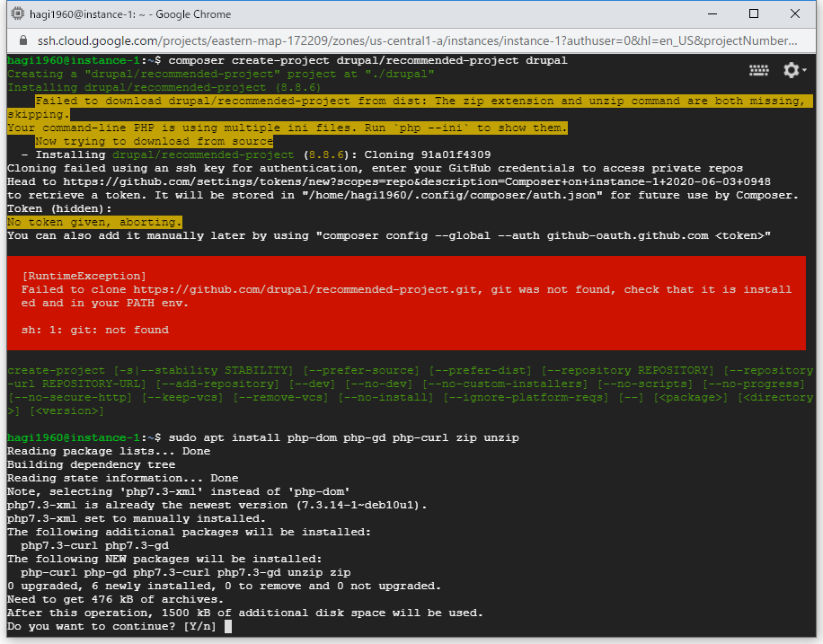Click the 'Your command-line PHP' warning line

[x=288, y=128]
